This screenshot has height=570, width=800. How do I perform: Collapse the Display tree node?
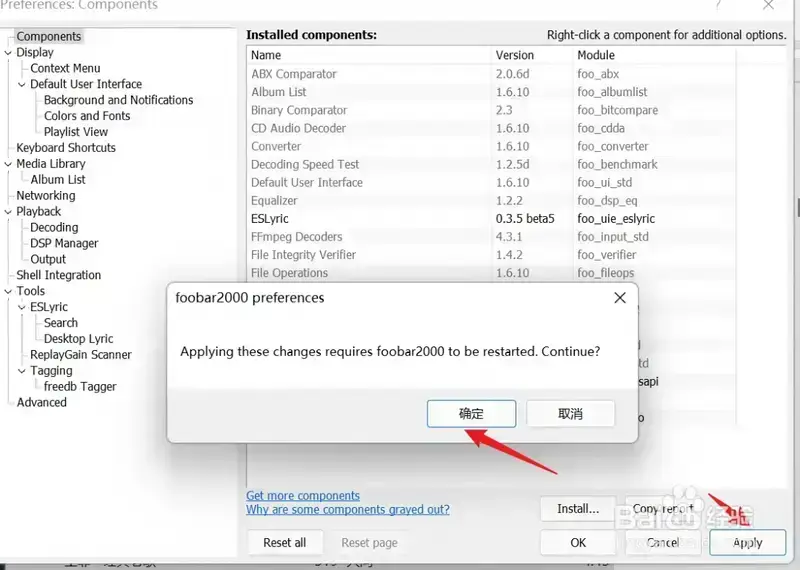click(x=9, y=53)
